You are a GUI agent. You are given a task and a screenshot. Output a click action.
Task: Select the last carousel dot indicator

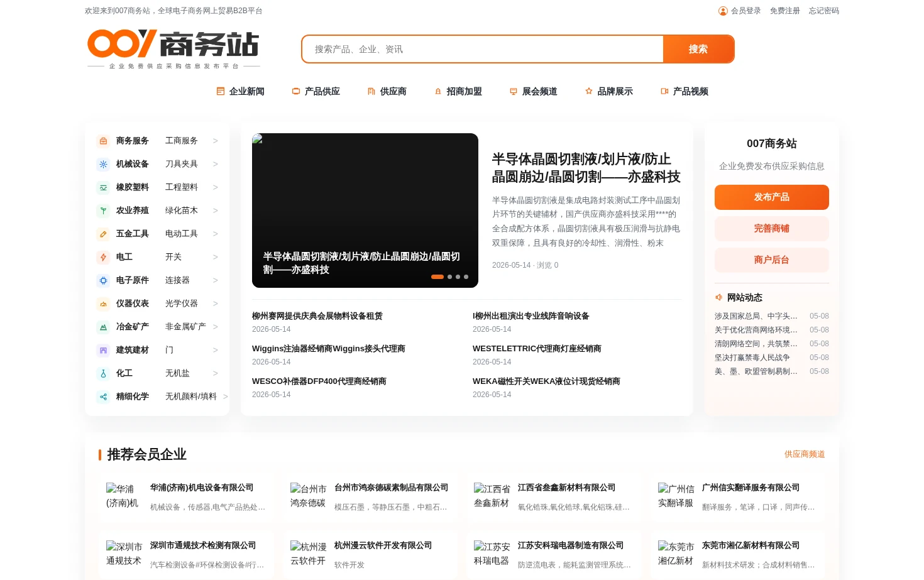coord(466,276)
